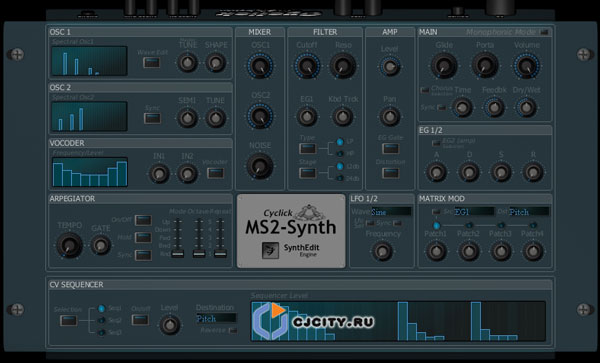
Task: Toggle the EG2 (amp) selection switch
Action: [436, 143]
